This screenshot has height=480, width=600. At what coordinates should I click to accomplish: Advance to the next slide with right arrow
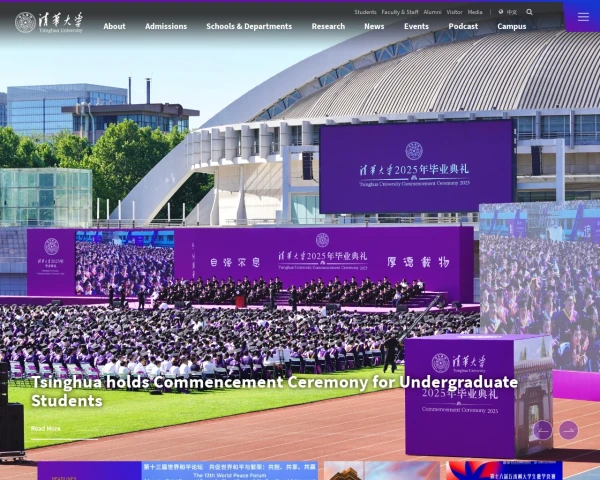(568, 430)
